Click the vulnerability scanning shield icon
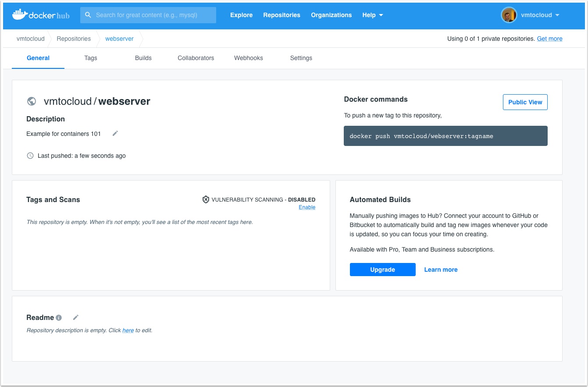The image size is (588, 387). click(206, 199)
